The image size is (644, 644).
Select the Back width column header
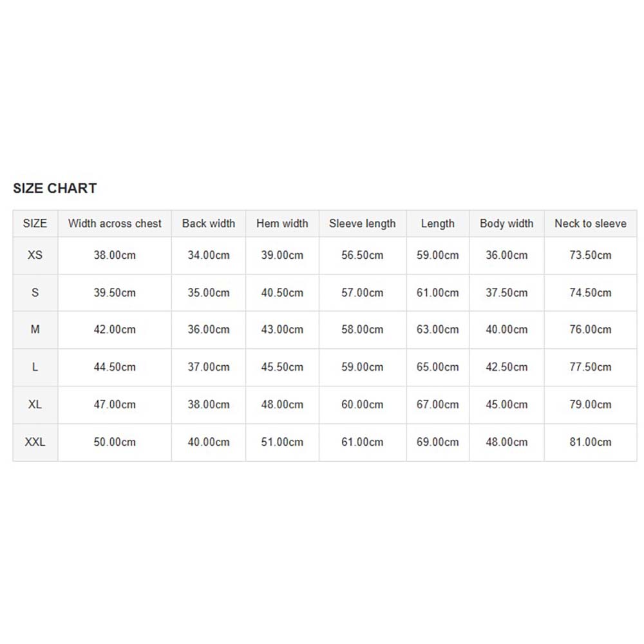click(x=209, y=223)
